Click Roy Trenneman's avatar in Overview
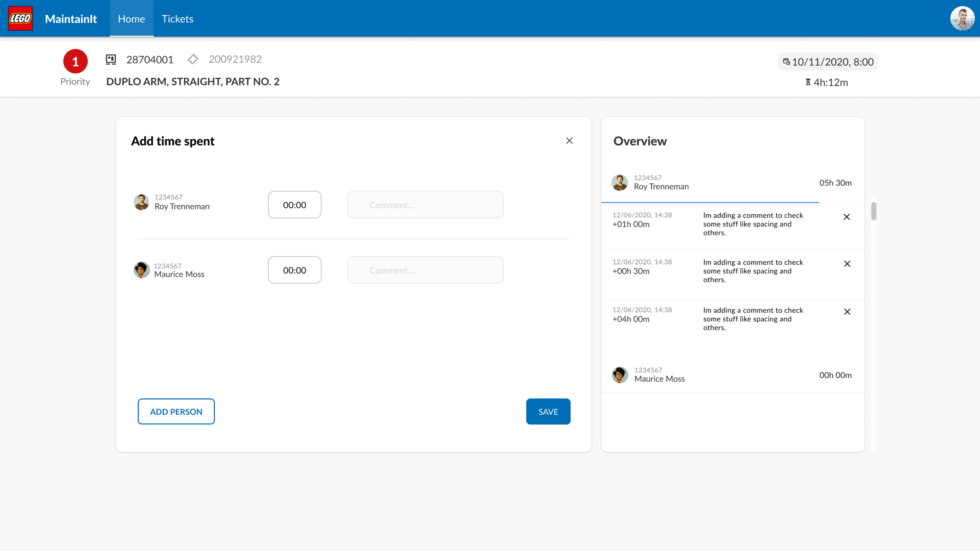980x551 pixels. 619,183
